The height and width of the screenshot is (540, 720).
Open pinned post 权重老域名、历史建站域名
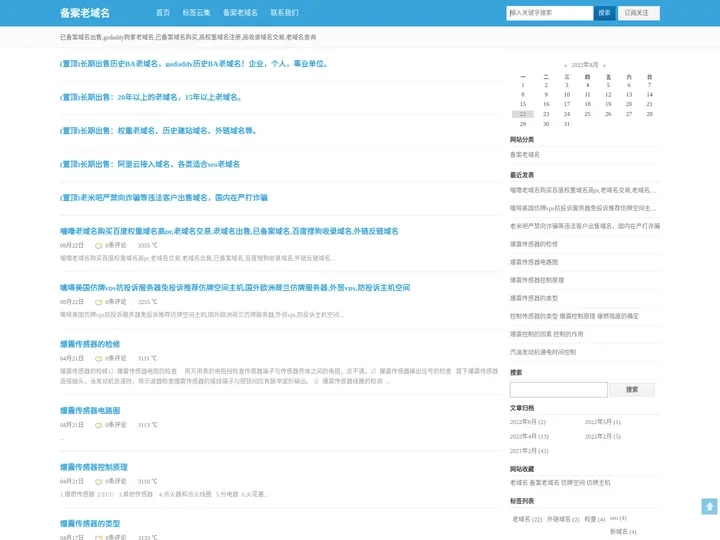coord(158,131)
